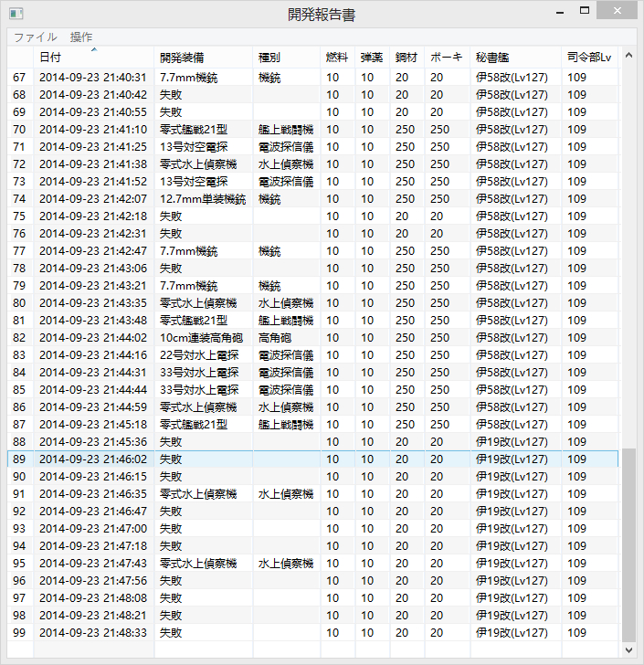Select 高角砲 type in row 82
Image resolution: width=644 pixels, height=665 pixels.
point(274,338)
